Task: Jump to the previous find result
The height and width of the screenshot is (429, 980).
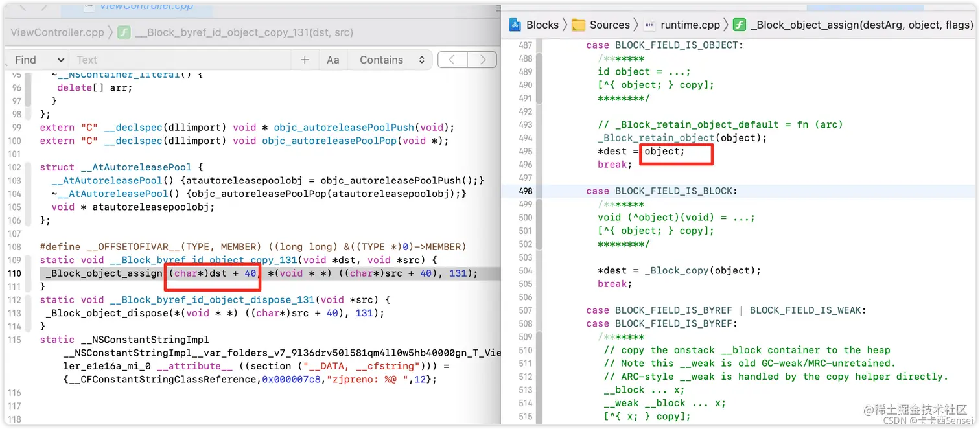Action: 452,60
